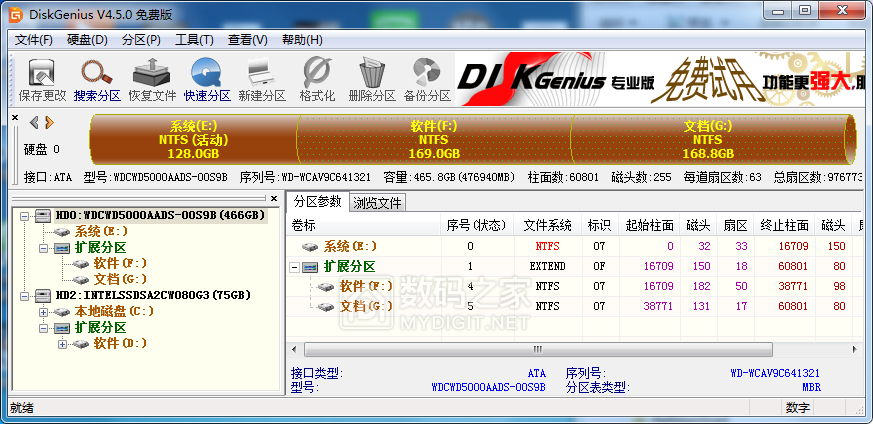Image resolution: width=873 pixels, height=424 pixels.
Task: Select the 软件(F:) partition bar segment
Action: [434, 139]
